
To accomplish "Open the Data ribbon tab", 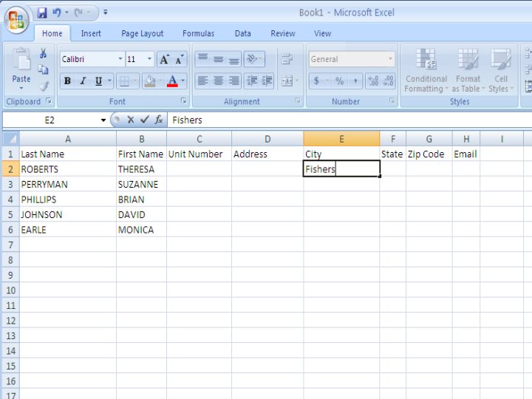I will click(x=243, y=33).
